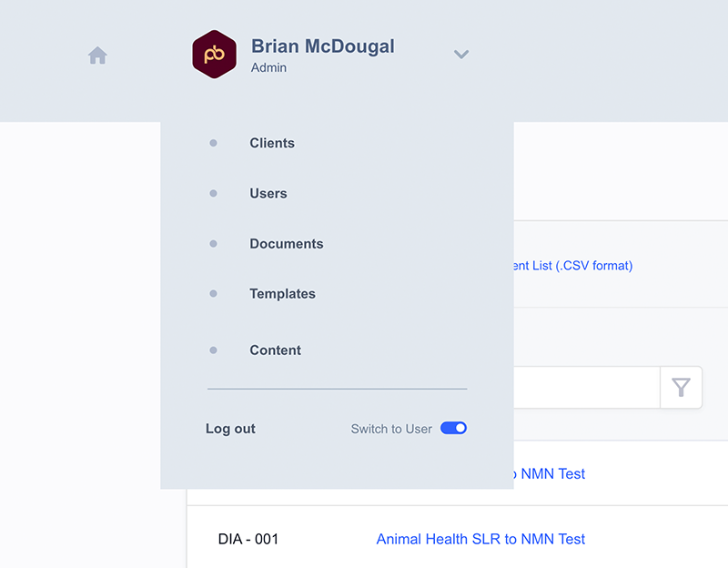Click the Brian McDougal name header

[x=323, y=46]
